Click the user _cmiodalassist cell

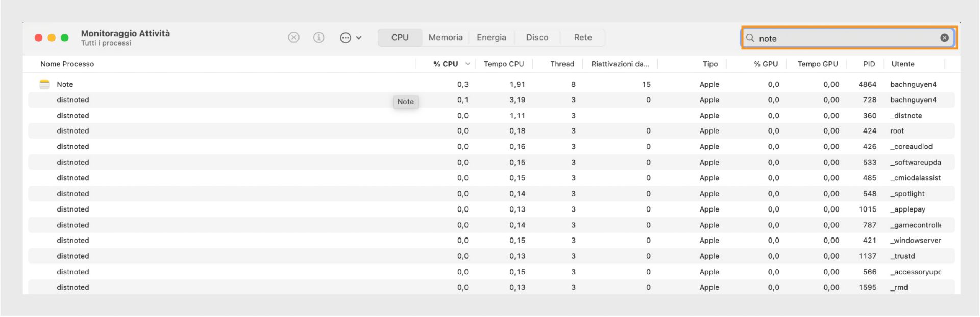pos(916,178)
